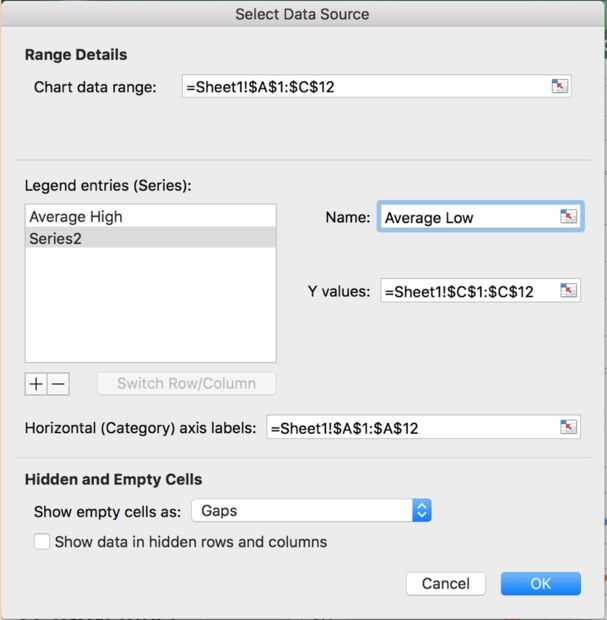
Task: Click empty area of legend entries list
Action: (150, 310)
